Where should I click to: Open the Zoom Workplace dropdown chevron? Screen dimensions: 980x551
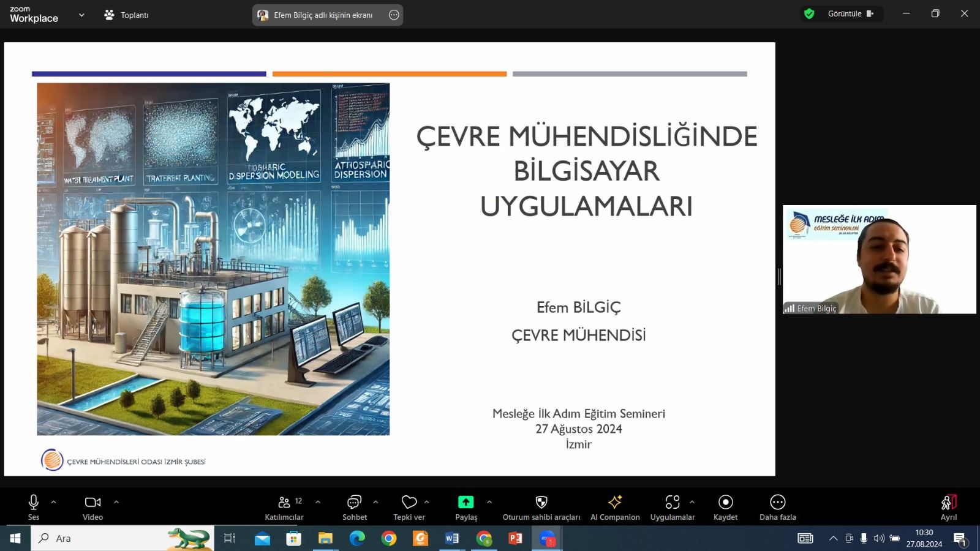(81, 15)
